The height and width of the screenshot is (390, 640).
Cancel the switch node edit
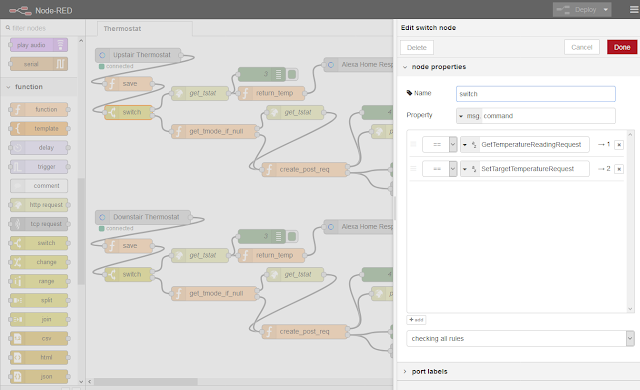tap(582, 47)
